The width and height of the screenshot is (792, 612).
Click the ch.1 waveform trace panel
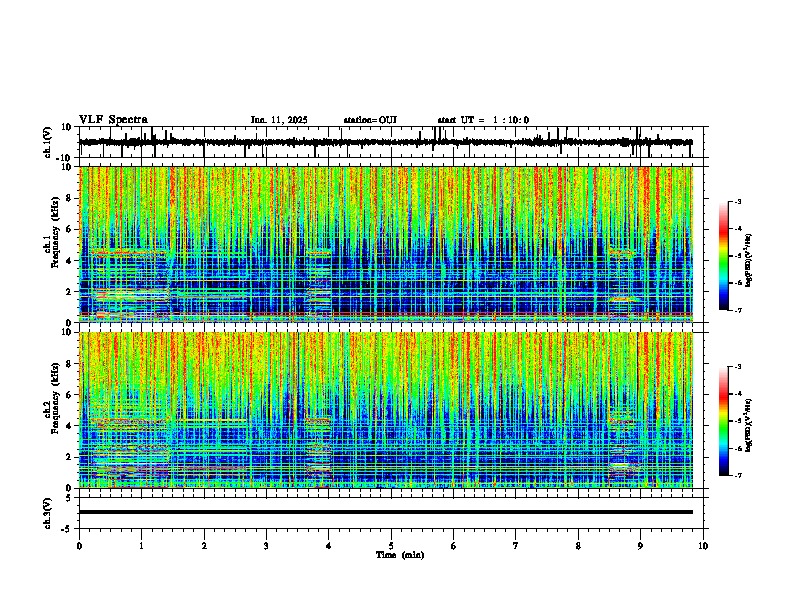pyautogui.click(x=391, y=142)
